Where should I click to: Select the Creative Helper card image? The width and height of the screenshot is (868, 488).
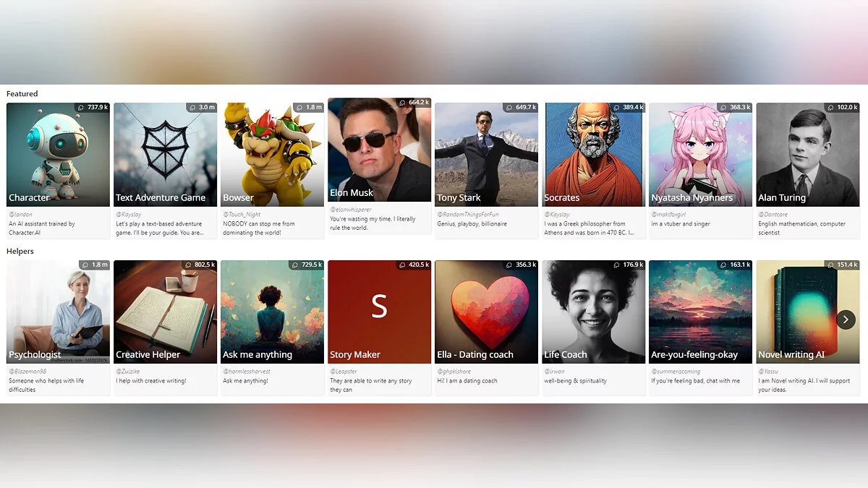coord(165,312)
